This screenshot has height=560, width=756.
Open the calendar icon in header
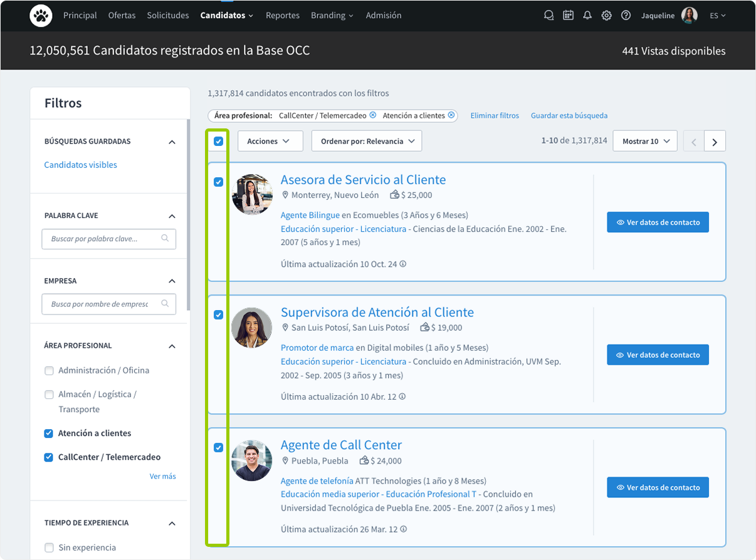pyautogui.click(x=568, y=16)
